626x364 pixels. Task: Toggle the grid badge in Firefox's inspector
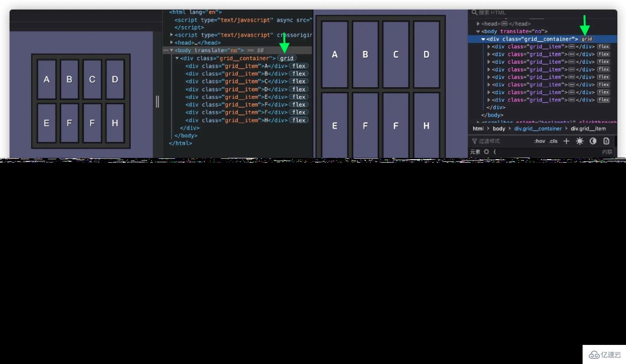[587, 39]
